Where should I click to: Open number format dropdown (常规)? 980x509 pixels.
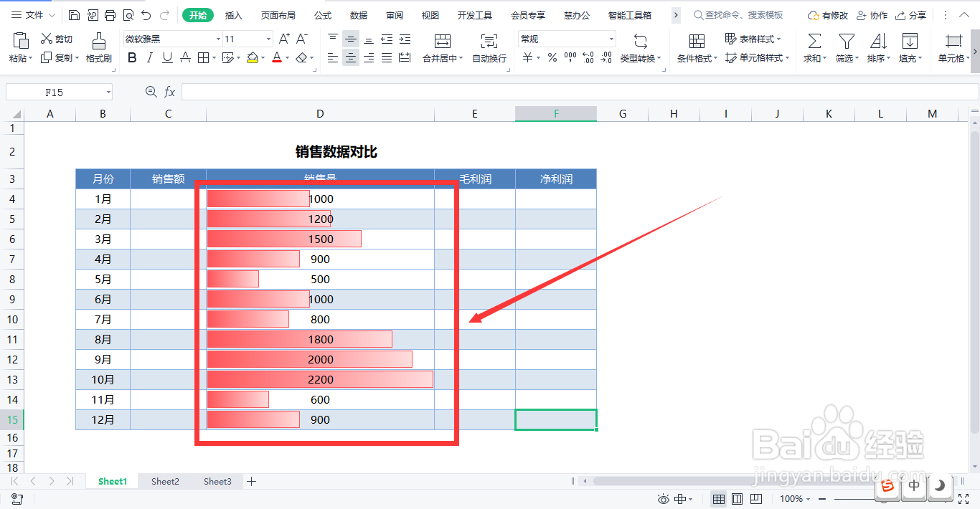pos(611,39)
